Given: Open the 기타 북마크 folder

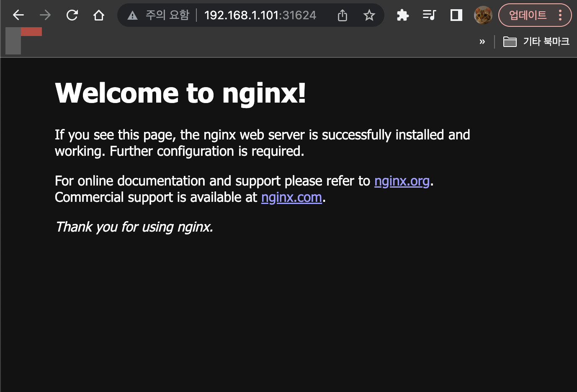Looking at the screenshot, I should (x=536, y=41).
